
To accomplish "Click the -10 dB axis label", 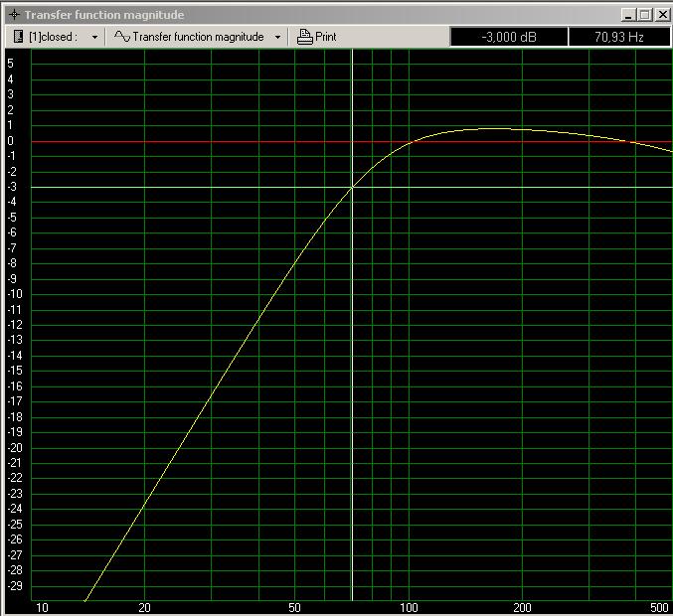I will pyautogui.click(x=15, y=294).
